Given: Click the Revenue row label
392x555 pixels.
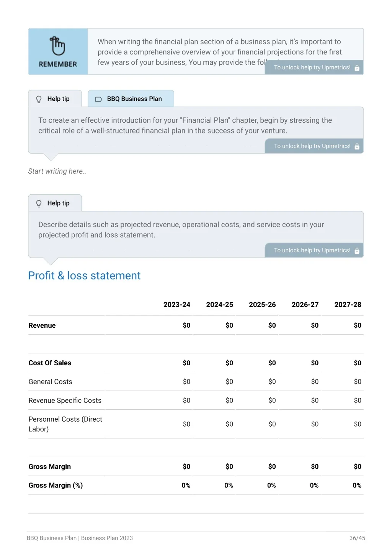Looking at the screenshot, I should point(42,325).
